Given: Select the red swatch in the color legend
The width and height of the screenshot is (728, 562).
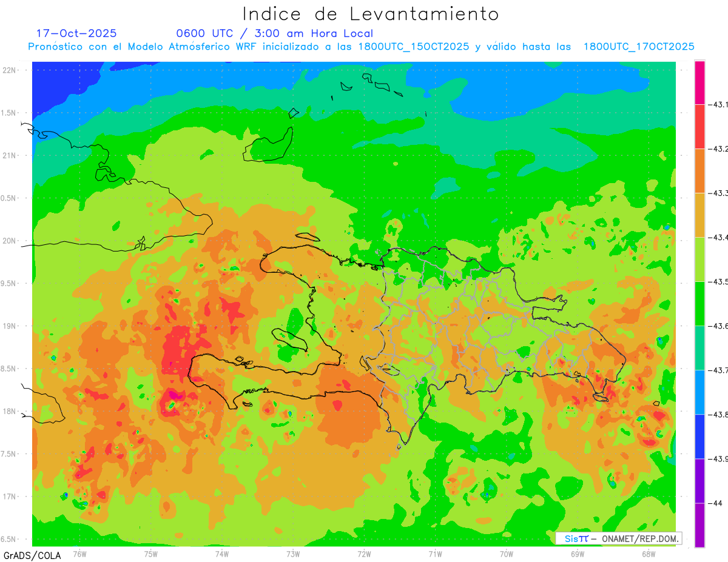Looking at the screenshot, I should (x=699, y=126).
